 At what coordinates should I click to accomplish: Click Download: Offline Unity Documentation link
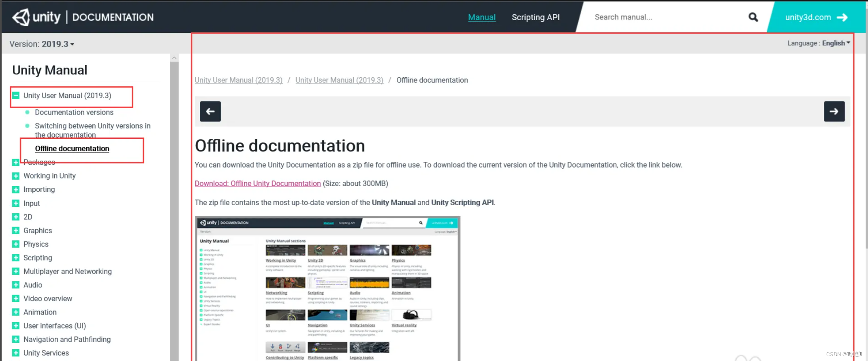coord(258,183)
